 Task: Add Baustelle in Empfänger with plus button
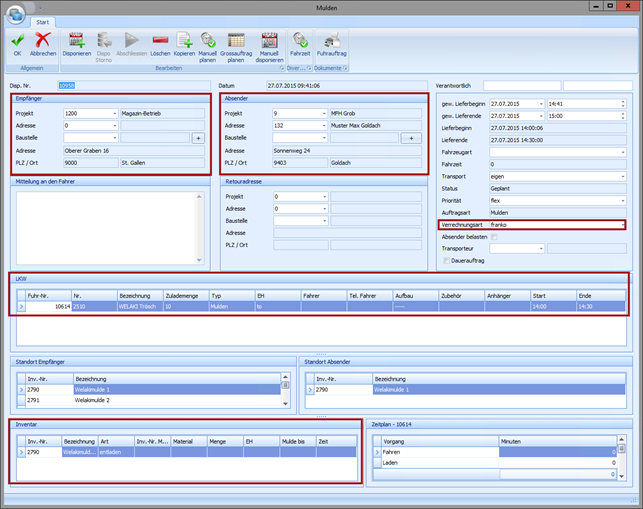(x=198, y=138)
